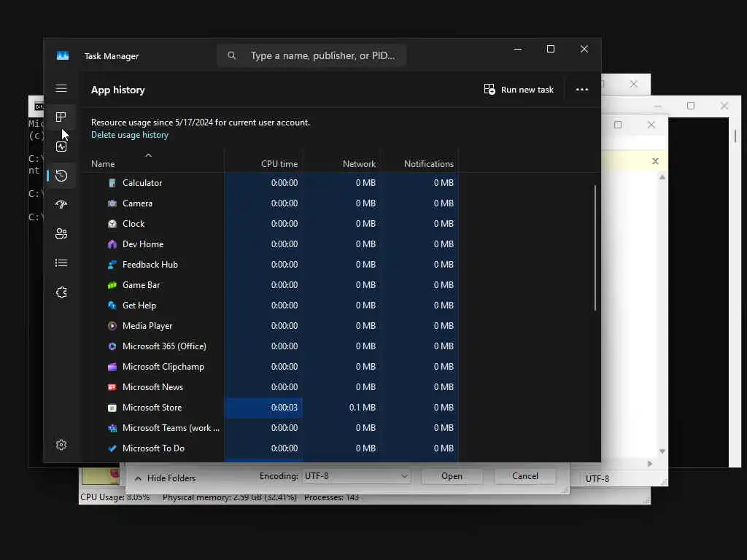Screen dimensions: 747x560
Task: Select the Game Bar row name
Action: coord(141,285)
